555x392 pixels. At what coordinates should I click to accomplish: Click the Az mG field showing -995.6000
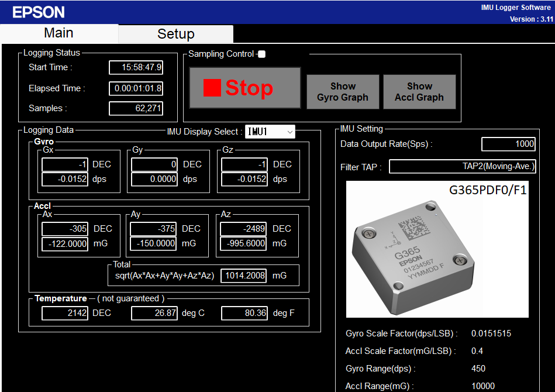(x=243, y=243)
